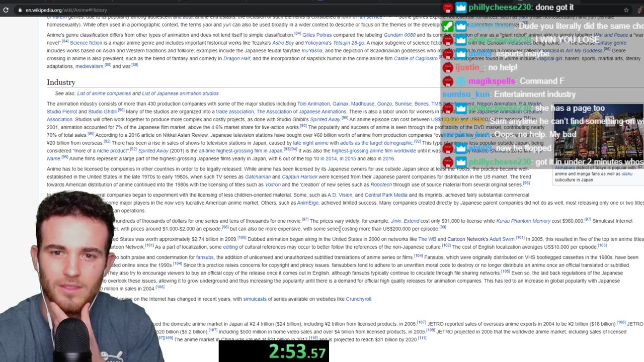
Task: Open the Kurau Phantom Memory link
Action: [x=523, y=221]
